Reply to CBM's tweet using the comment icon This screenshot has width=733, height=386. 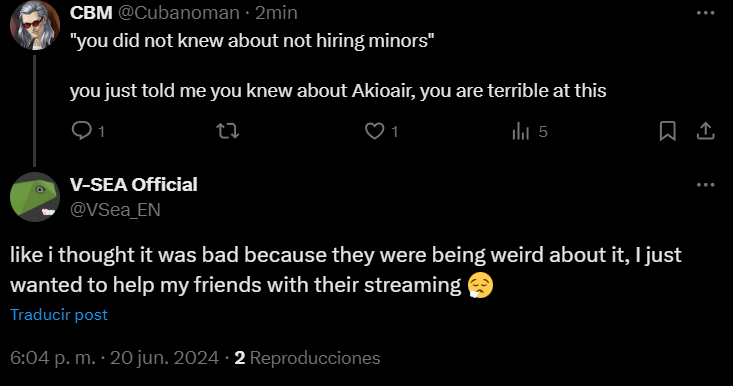[x=82, y=131]
